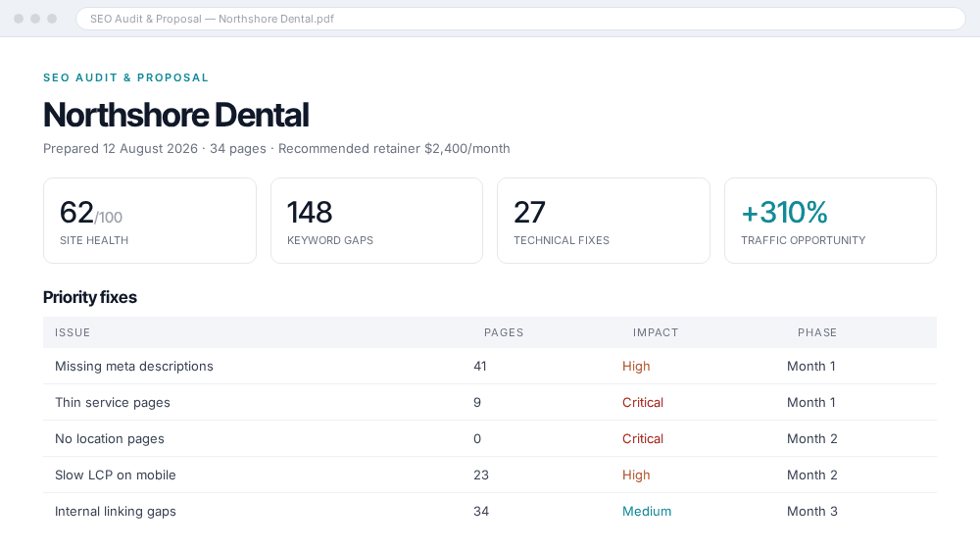Click Month 3 phase for Internal linking gaps
The width and height of the screenshot is (980, 551).
pos(811,512)
